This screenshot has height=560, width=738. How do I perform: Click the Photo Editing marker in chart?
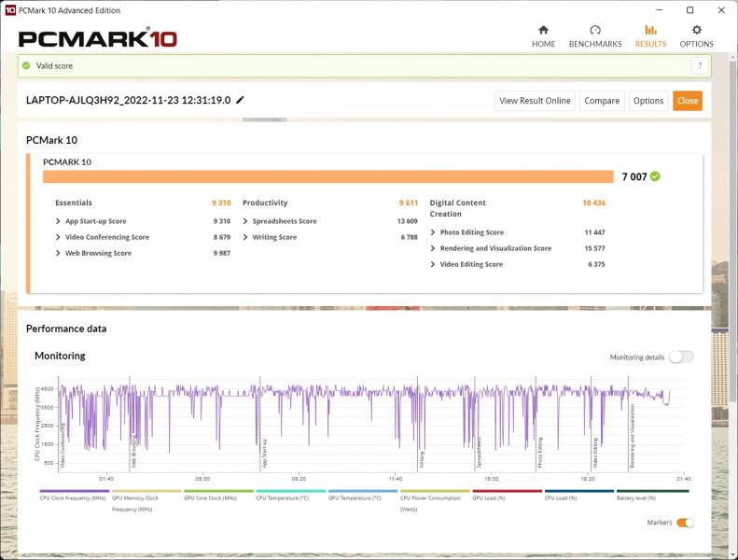pyautogui.click(x=540, y=452)
